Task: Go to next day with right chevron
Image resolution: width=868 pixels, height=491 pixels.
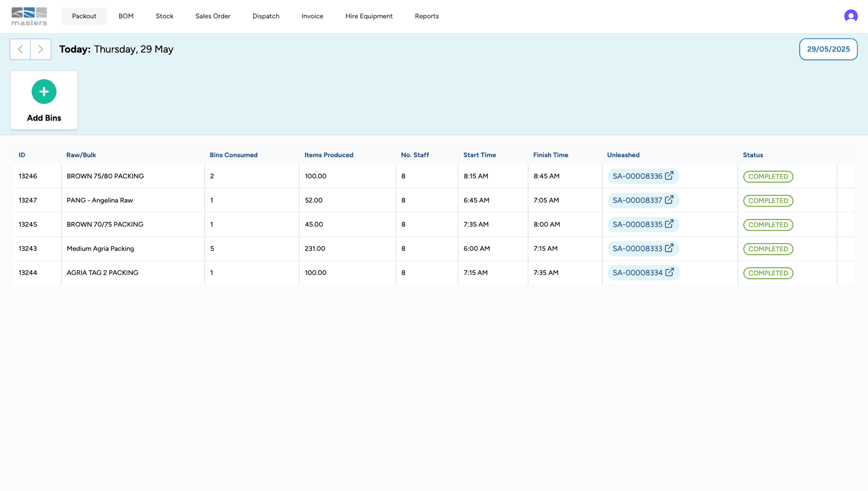Action: point(41,49)
